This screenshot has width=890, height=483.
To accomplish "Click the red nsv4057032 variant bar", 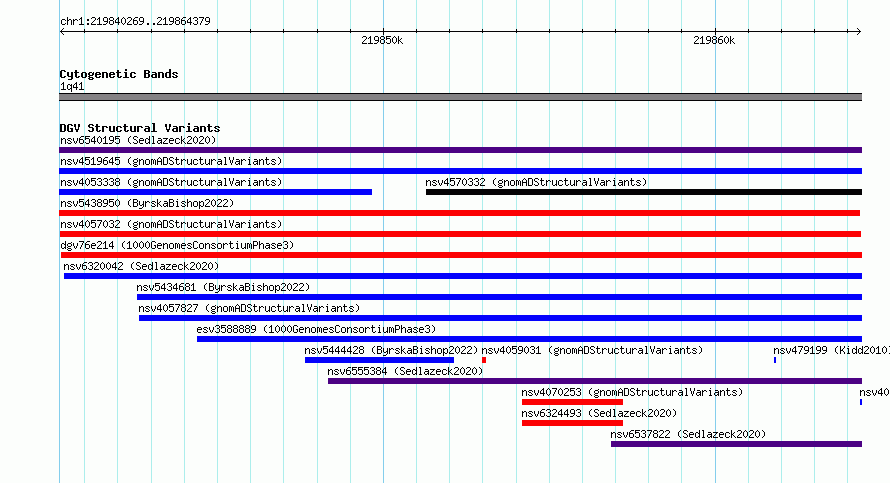I will pyautogui.click(x=460, y=234).
